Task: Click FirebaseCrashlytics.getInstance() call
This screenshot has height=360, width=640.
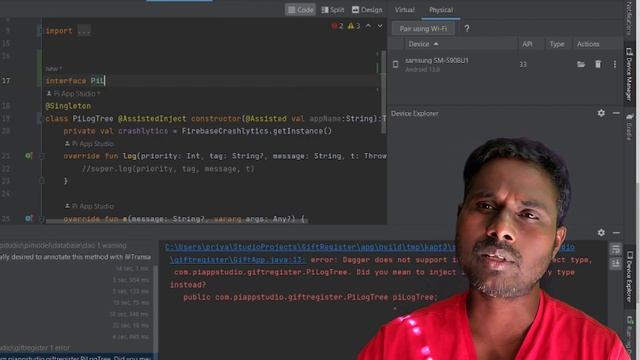Action: click(x=257, y=131)
